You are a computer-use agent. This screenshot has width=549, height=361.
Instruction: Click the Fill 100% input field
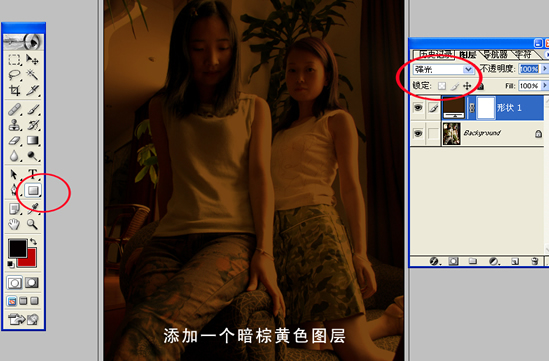pyautogui.click(x=529, y=85)
